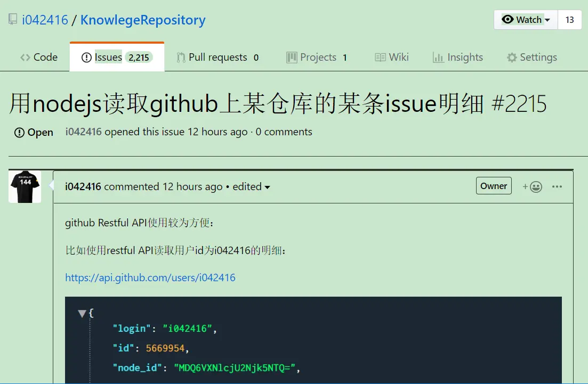The image size is (588, 384).
Task: Click the author avatar with the 144 shirt
Action: click(25, 186)
